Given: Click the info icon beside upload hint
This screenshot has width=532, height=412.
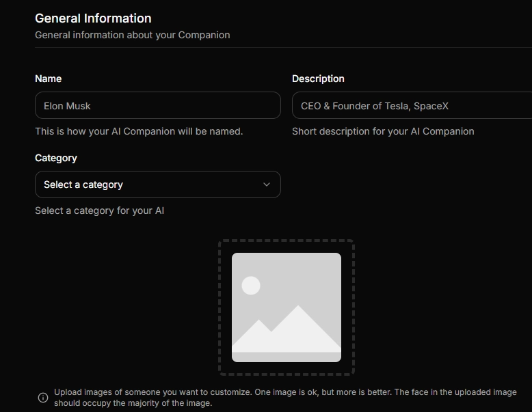Looking at the screenshot, I should [43, 398].
